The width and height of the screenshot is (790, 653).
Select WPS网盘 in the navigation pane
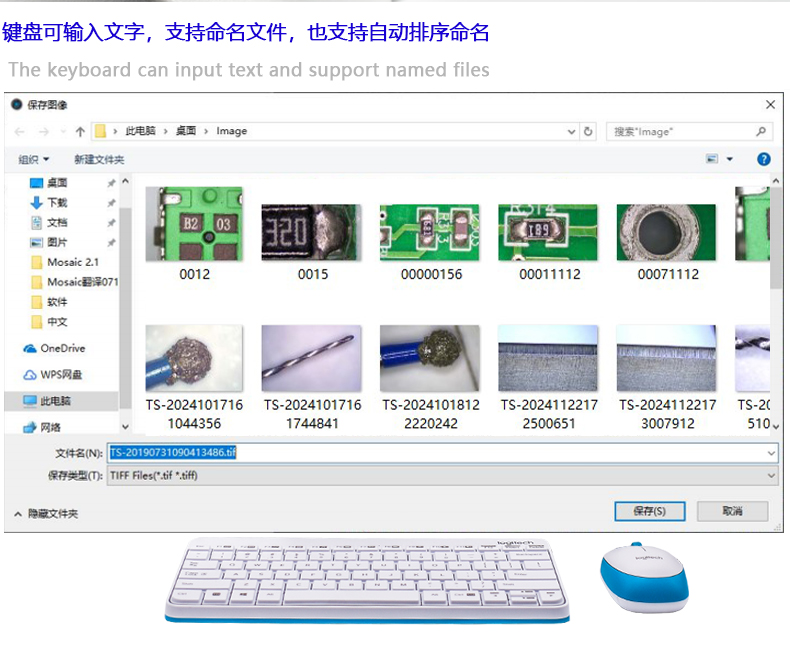click(x=60, y=374)
